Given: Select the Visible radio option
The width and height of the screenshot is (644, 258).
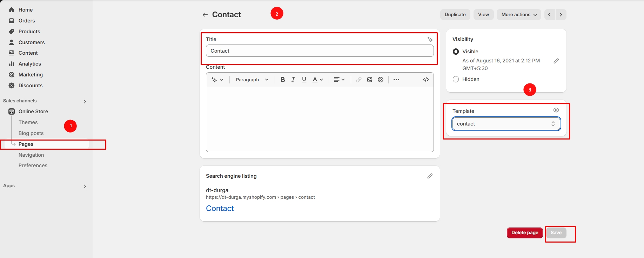Looking at the screenshot, I should [x=456, y=52].
